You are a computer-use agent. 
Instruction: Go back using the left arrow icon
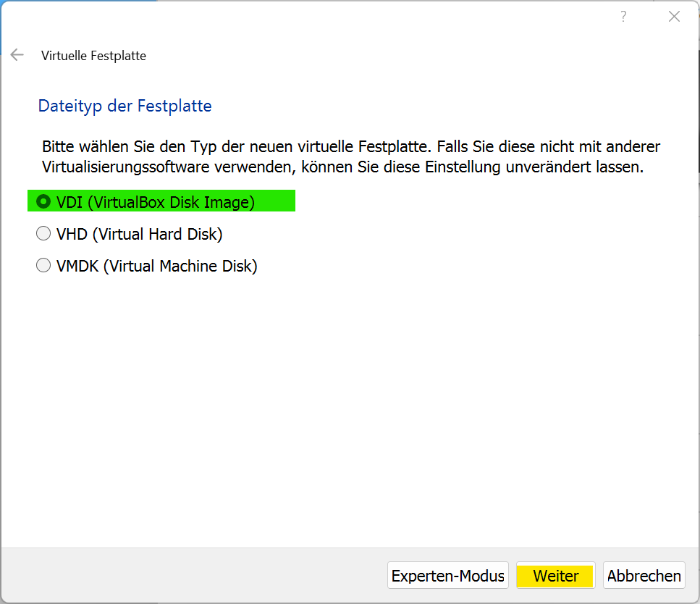17,55
